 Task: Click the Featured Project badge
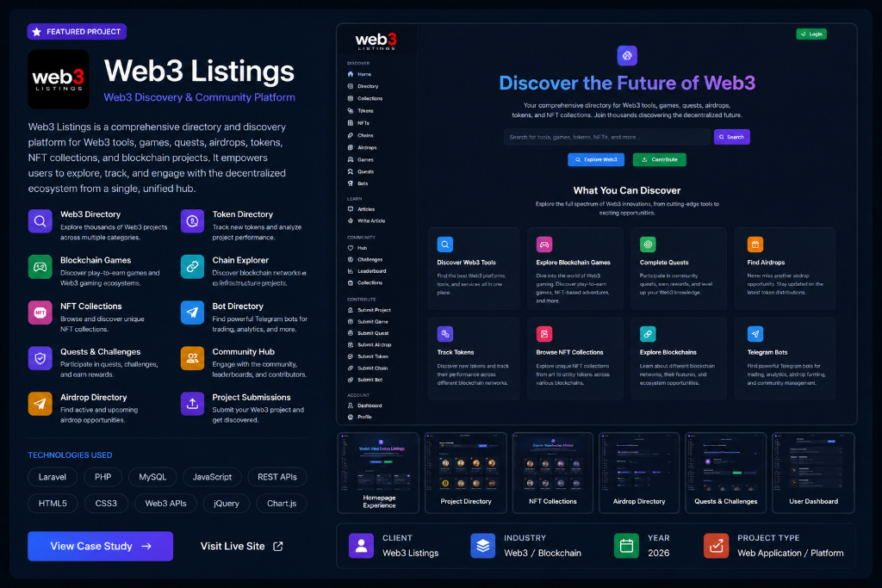[x=77, y=32]
